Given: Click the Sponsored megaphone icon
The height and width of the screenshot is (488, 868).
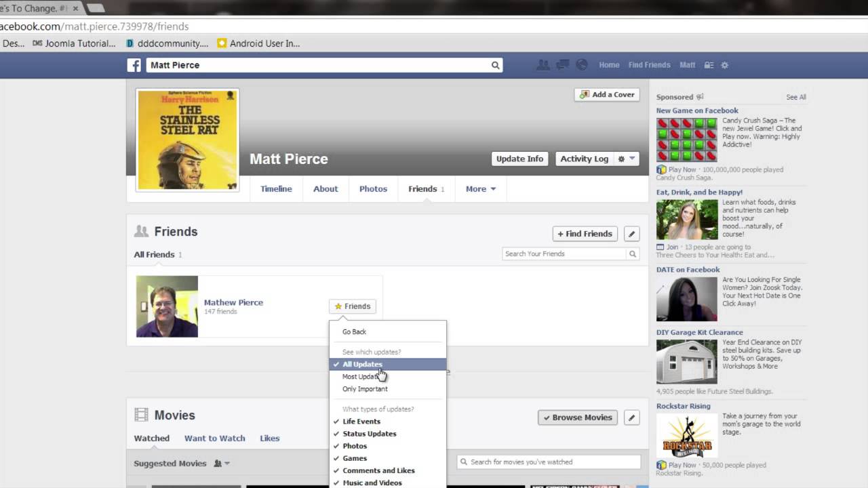Looking at the screenshot, I should pyautogui.click(x=700, y=97).
